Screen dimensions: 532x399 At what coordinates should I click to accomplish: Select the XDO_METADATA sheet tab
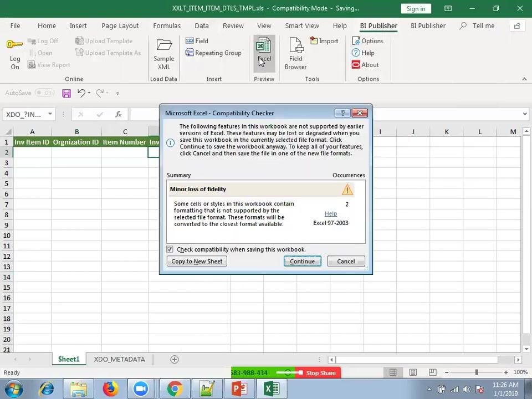(x=120, y=359)
